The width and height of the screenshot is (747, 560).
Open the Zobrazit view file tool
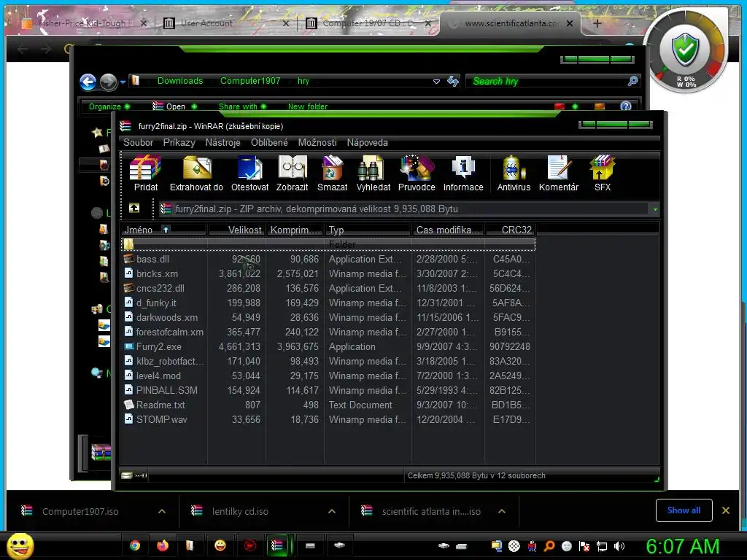click(292, 174)
